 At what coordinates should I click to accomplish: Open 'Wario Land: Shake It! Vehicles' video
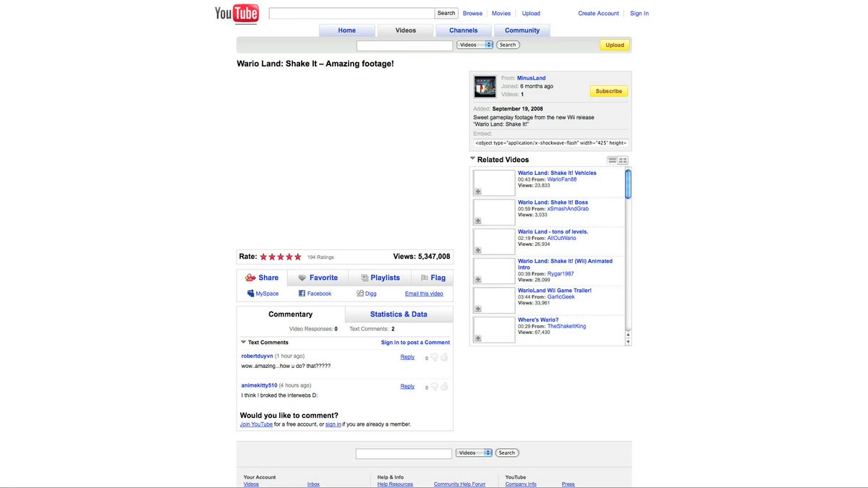(x=557, y=173)
